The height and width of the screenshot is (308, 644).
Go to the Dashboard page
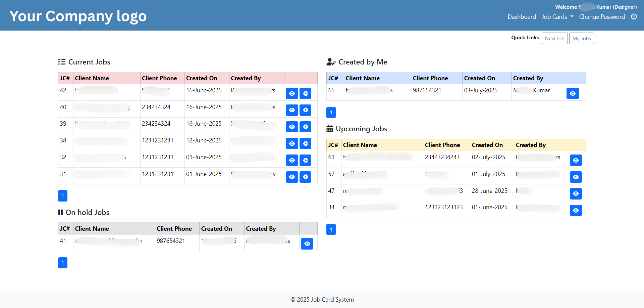coord(522,16)
